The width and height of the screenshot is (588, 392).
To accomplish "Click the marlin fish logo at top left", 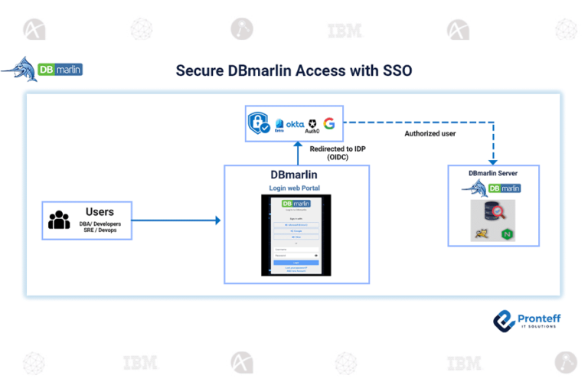I will (19, 70).
